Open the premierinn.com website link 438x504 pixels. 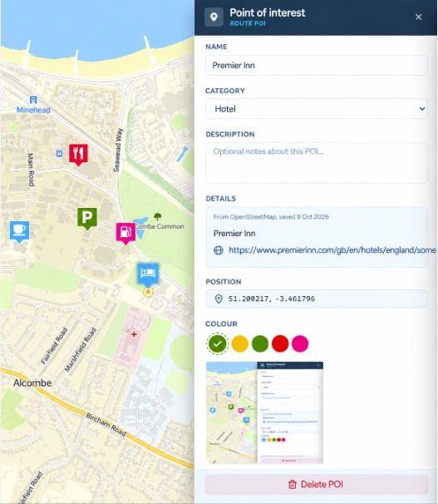332,250
